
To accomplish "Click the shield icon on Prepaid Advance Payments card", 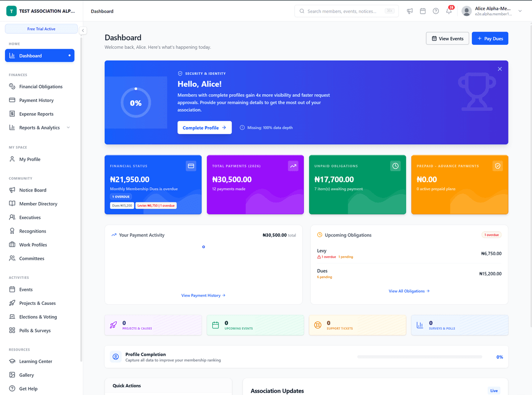I will (498, 166).
